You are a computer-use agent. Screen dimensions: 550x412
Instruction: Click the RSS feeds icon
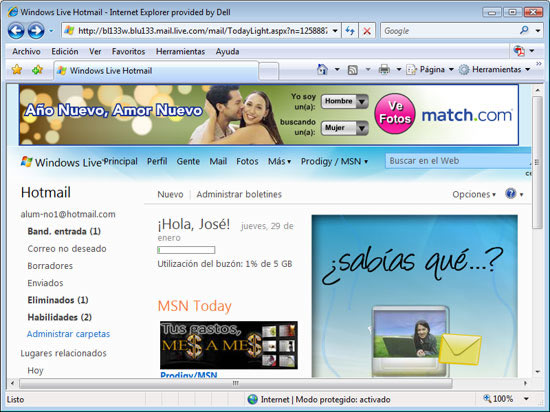pyautogui.click(x=353, y=70)
